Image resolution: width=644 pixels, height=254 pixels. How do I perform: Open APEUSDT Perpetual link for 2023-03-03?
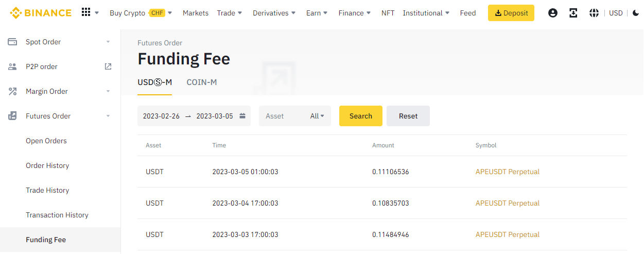(x=508, y=234)
